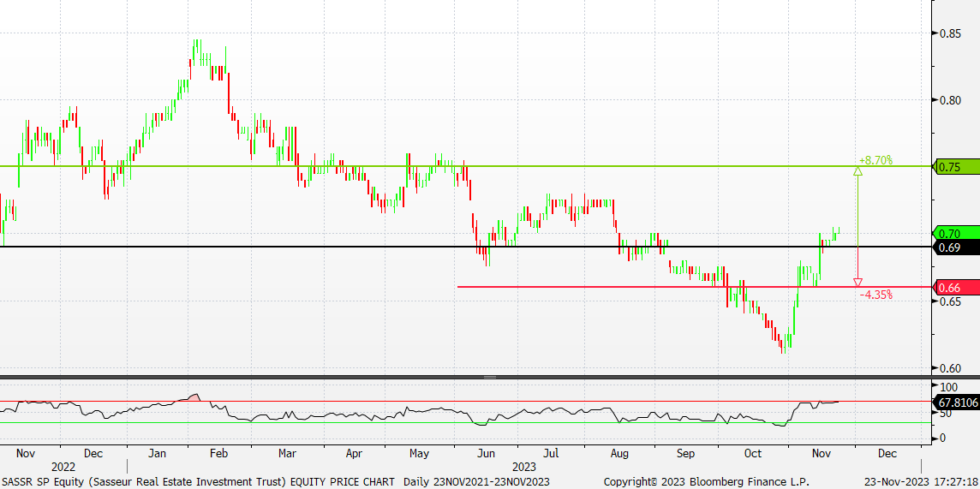Click the May month label

tap(419, 453)
